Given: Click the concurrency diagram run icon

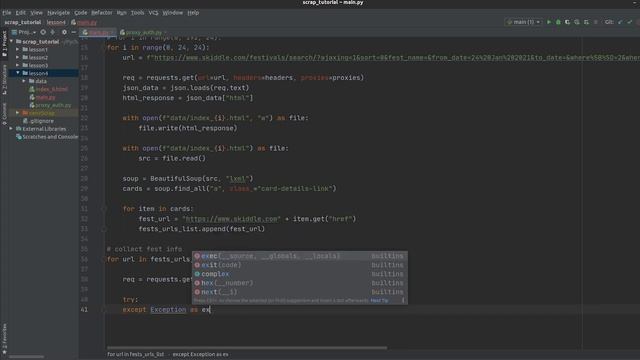Looking at the screenshot, I should (x=586, y=22).
